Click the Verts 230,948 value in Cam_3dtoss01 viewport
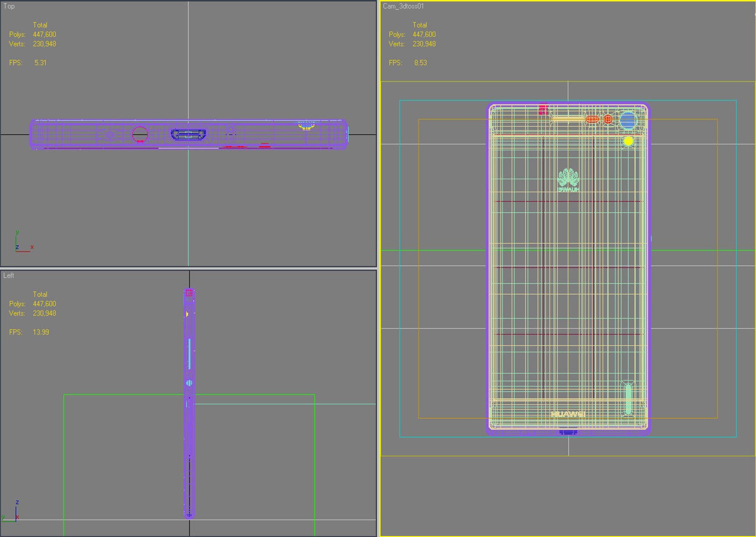Viewport: 756px width, 537px height. 424,44
